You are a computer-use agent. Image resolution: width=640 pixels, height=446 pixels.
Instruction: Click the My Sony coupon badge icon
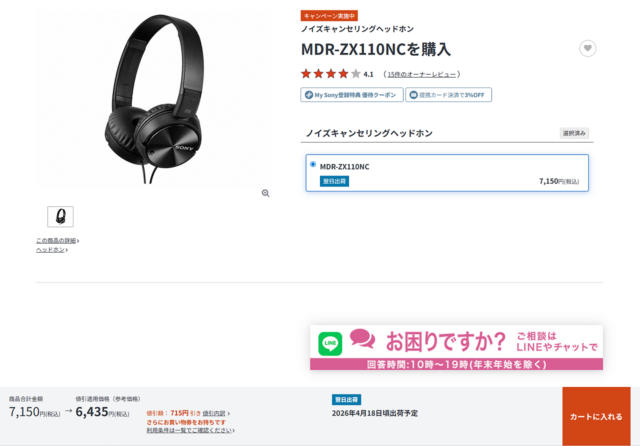point(309,95)
